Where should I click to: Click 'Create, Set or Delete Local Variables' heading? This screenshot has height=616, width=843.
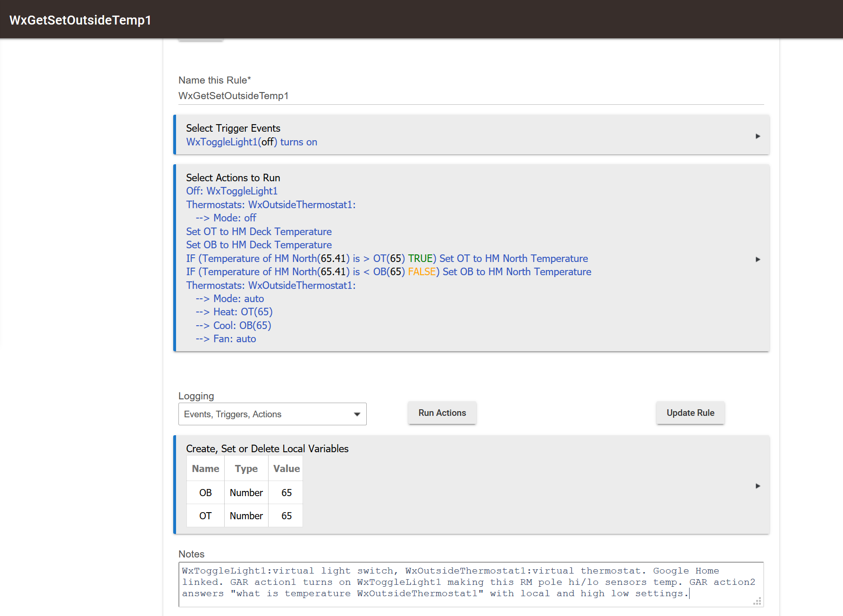coord(267,449)
